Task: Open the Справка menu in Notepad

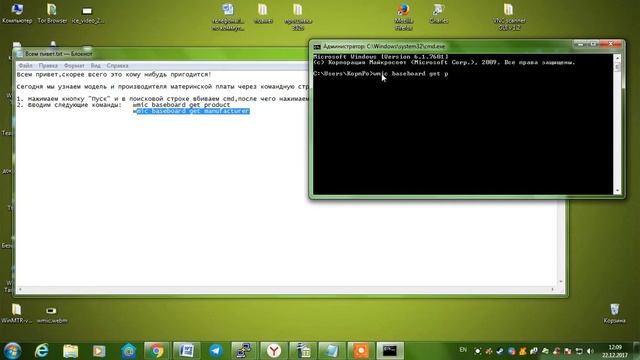Action: (x=118, y=66)
